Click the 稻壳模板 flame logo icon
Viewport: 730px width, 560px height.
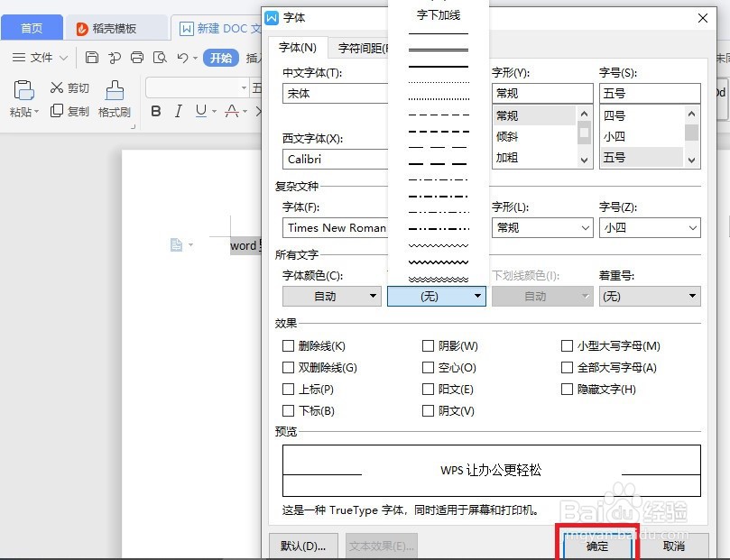point(82,29)
